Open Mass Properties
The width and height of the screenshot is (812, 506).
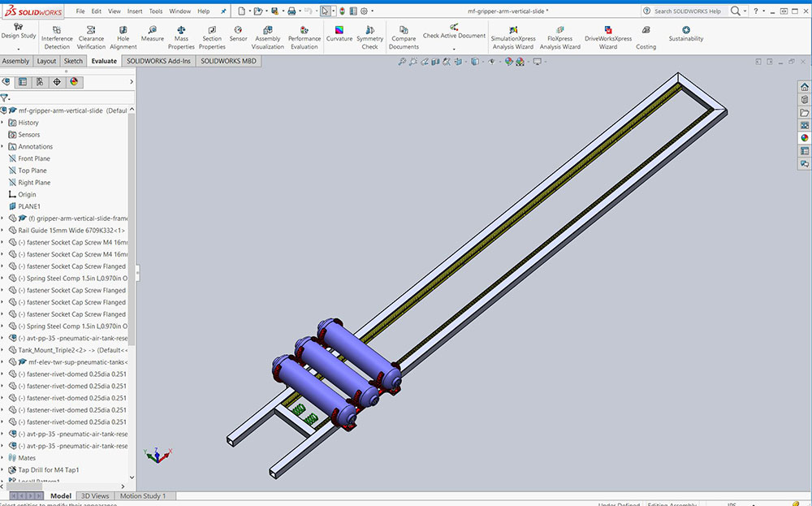[x=181, y=37]
